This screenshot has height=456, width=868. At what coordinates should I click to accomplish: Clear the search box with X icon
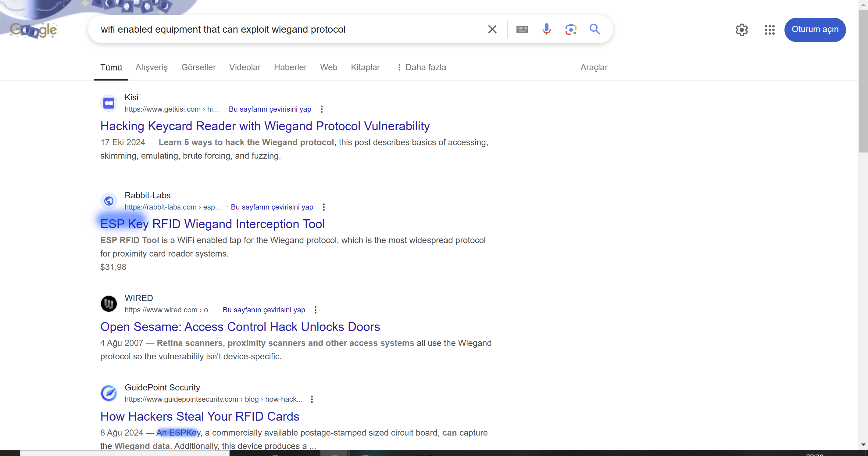(x=492, y=29)
